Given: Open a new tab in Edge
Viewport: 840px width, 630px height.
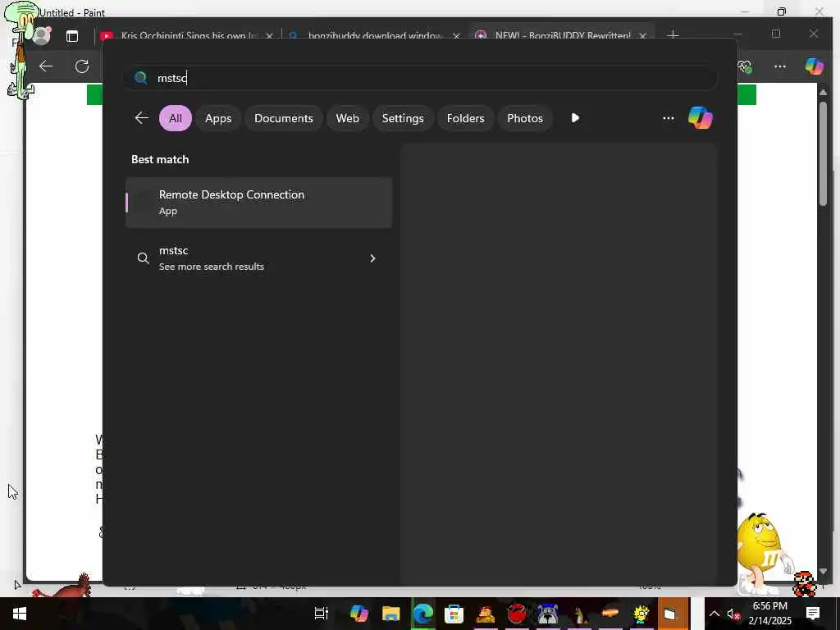Looking at the screenshot, I should click(x=673, y=35).
